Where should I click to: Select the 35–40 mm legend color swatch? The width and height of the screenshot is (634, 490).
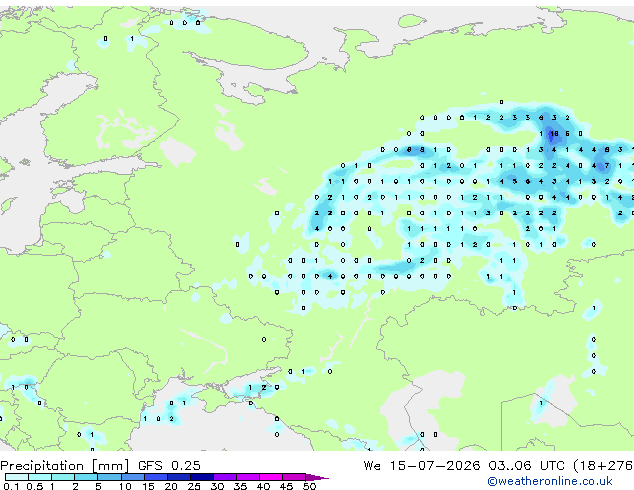pos(247,477)
